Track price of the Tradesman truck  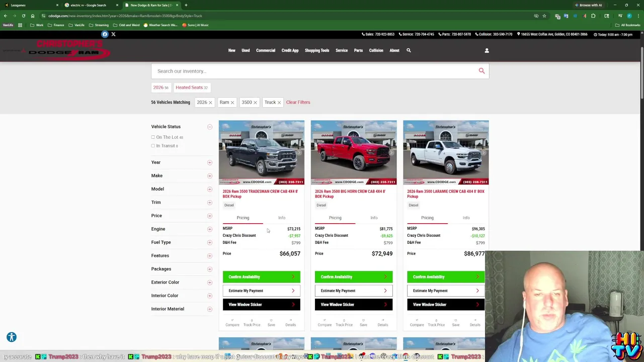(x=252, y=323)
